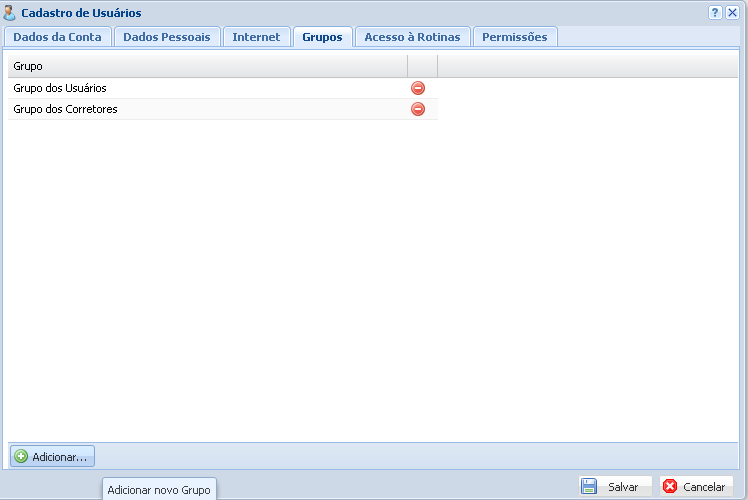
Task: Save changes with the Salvar button
Action: tap(615, 487)
